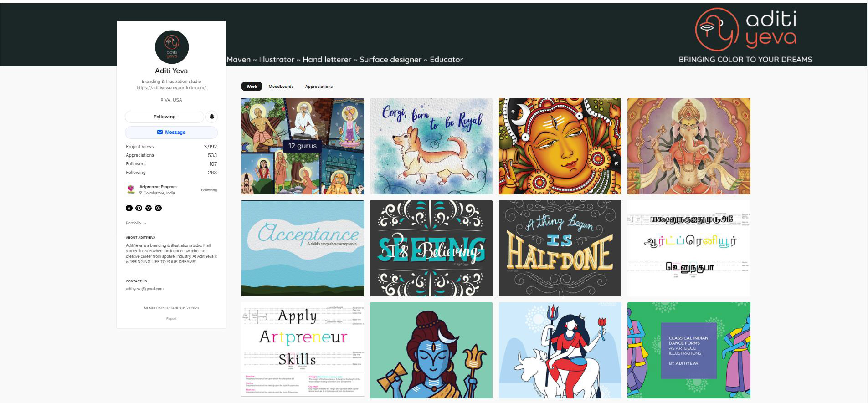Open the Dribbble social icon link
The width and height of the screenshot is (868, 403).
[x=158, y=208]
